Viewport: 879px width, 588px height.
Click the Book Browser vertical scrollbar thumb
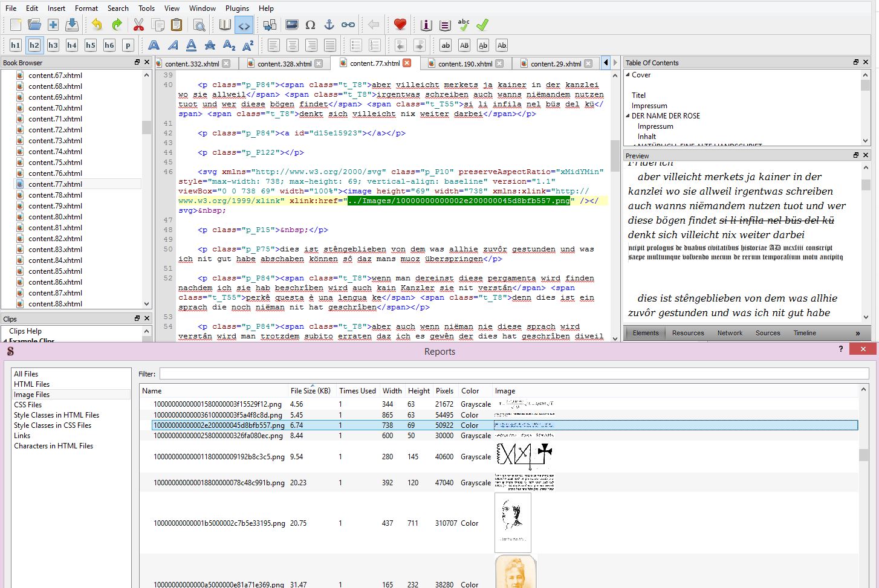coord(146,128)
